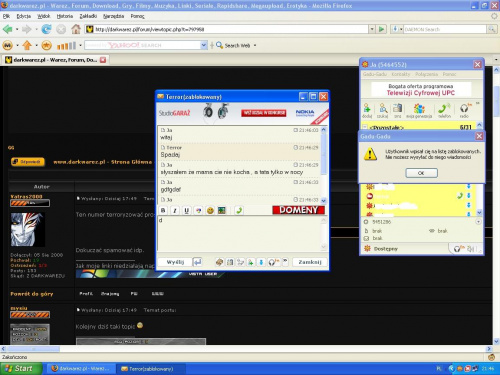The width and height of the screenshot is (500, 375).
Task: Reload the page with Firefox refresh icon
Action: pos(46,29)
